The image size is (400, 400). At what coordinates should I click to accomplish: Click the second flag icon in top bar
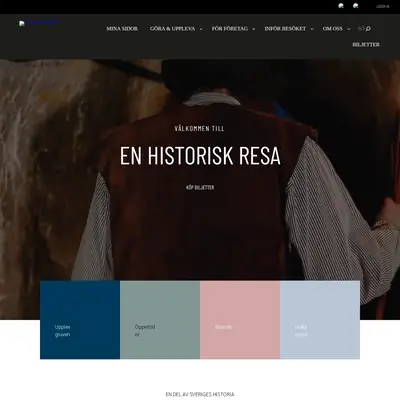coord(356,6)
